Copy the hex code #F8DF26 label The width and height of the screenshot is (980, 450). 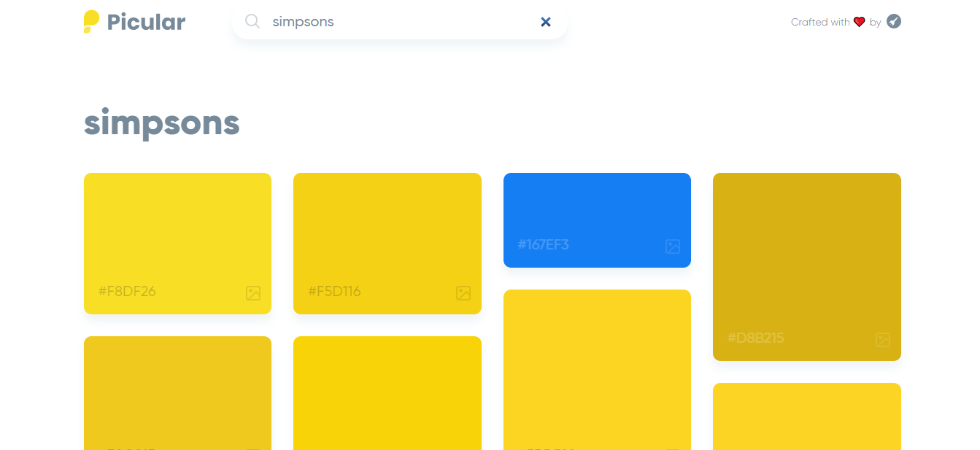click(x=127, y=292)
